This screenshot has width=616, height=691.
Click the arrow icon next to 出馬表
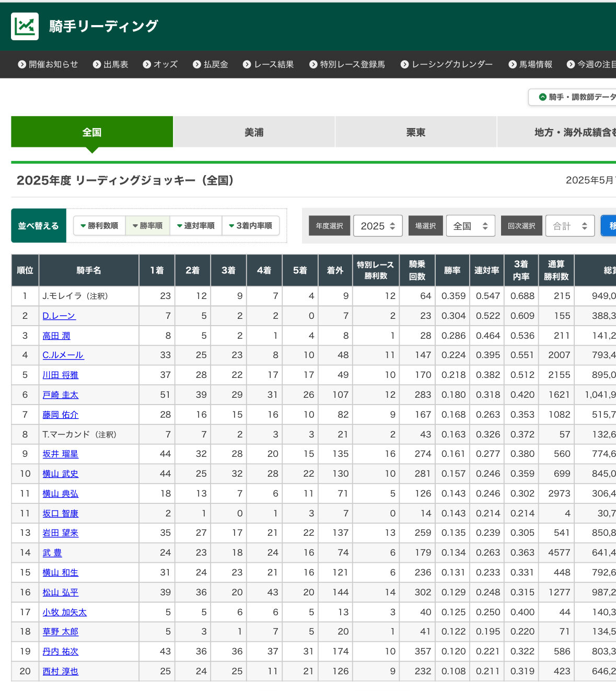click(97, 64)
